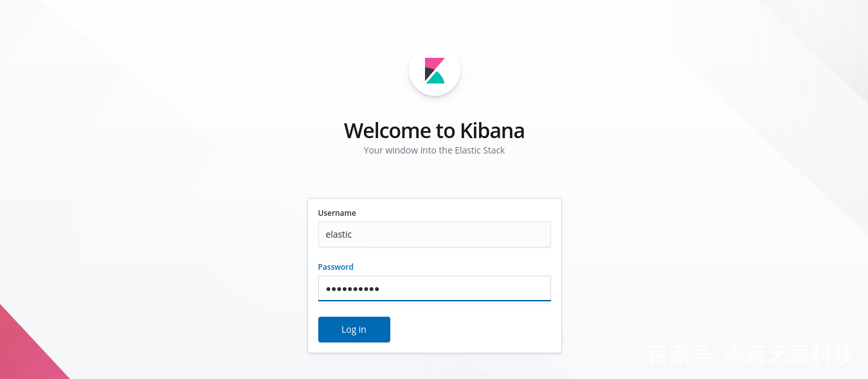868x379 pixels.
Task: Click the Log in button
Action: pyautogui.click(x=354, y=330)
